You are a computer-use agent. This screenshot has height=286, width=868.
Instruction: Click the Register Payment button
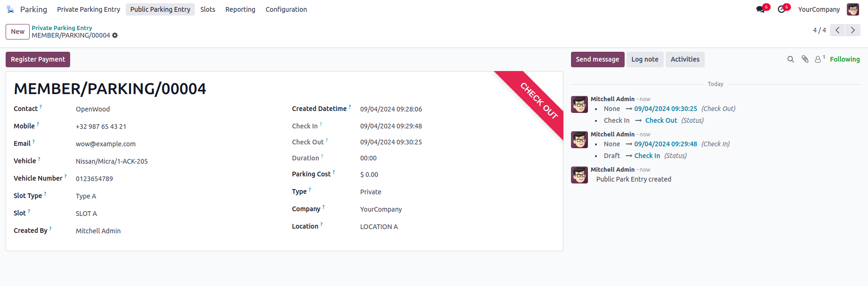(x=38, y=59)
